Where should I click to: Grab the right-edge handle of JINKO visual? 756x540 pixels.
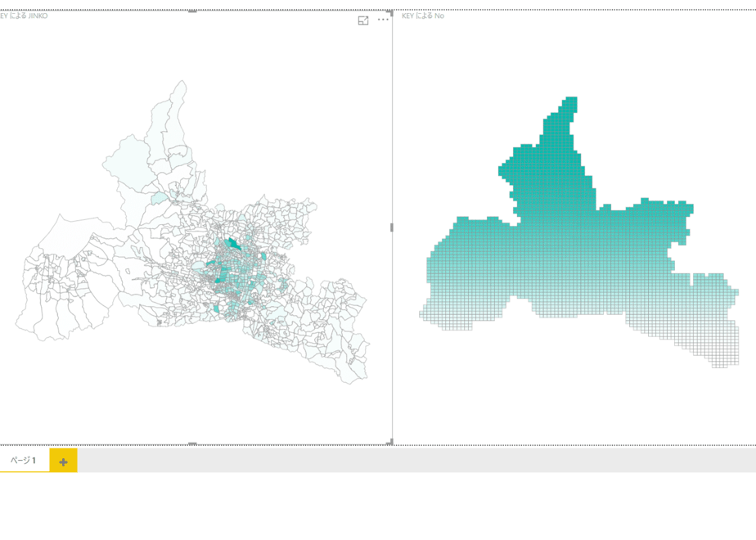391,227
